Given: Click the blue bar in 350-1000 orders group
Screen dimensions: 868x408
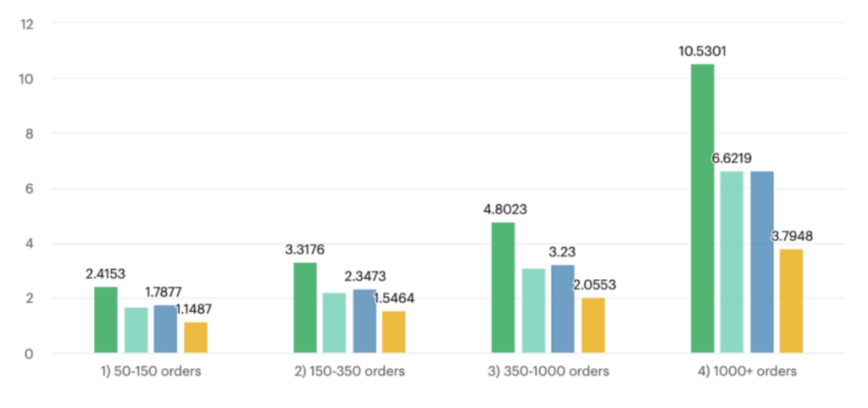Looking at the screenshot, I should tap(563, 309).
